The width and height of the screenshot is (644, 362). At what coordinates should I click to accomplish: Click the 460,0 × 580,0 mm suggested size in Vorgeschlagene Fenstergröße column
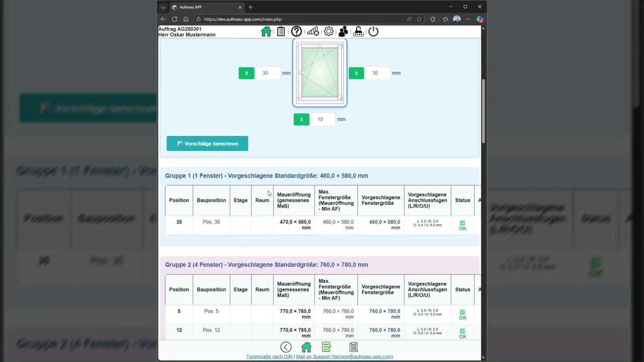(381, 225)
